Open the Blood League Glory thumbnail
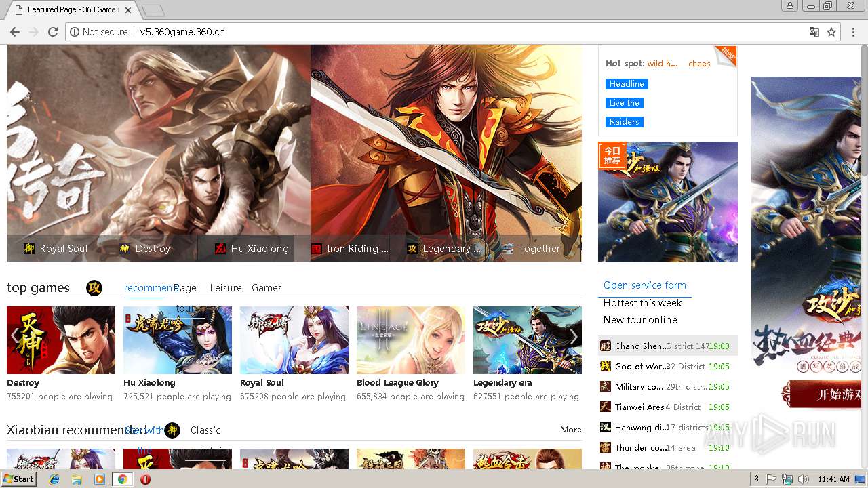 click(x=411, y=340)
